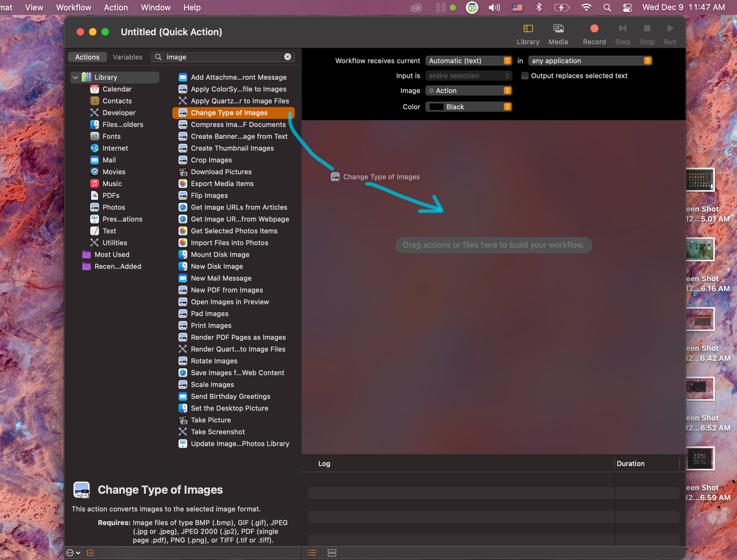The height and width of the screenshot is (560, 737).
Task: Open the Input is entire selection dropdown
Action: tap(468, 76)
